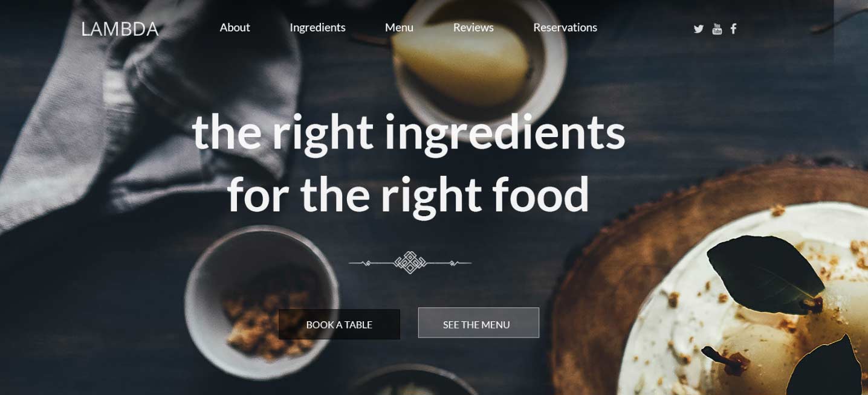Open the Ingredients nav link
This screenshot has width=868, height=395.
[317, 28]
